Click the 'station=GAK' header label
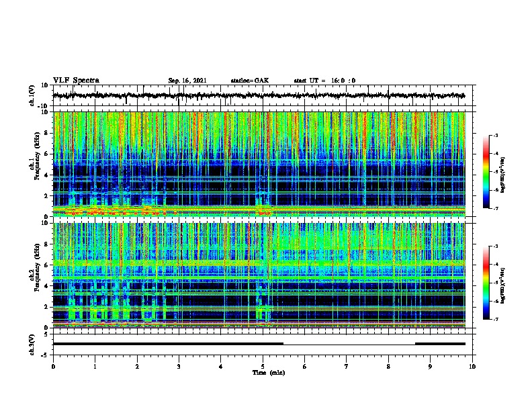This screenshot has width=532, height=411. tap(250, 81)
